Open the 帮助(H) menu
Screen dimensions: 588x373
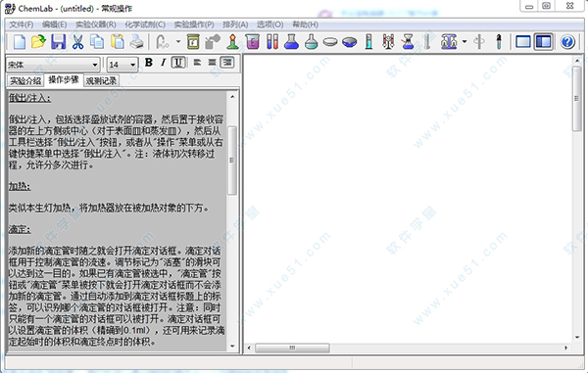click(x=305, y=24)
